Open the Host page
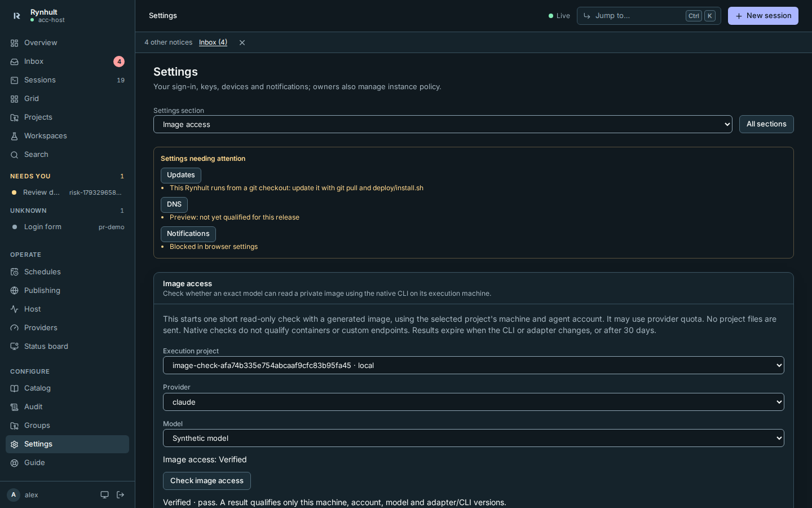This screenshot has height=508, width=812. [67, 309]
